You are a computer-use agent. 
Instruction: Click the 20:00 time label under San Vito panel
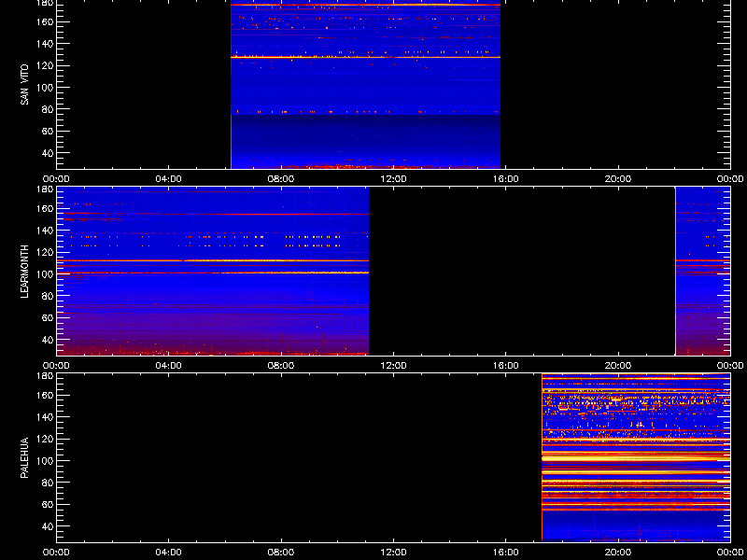(618, 179)
